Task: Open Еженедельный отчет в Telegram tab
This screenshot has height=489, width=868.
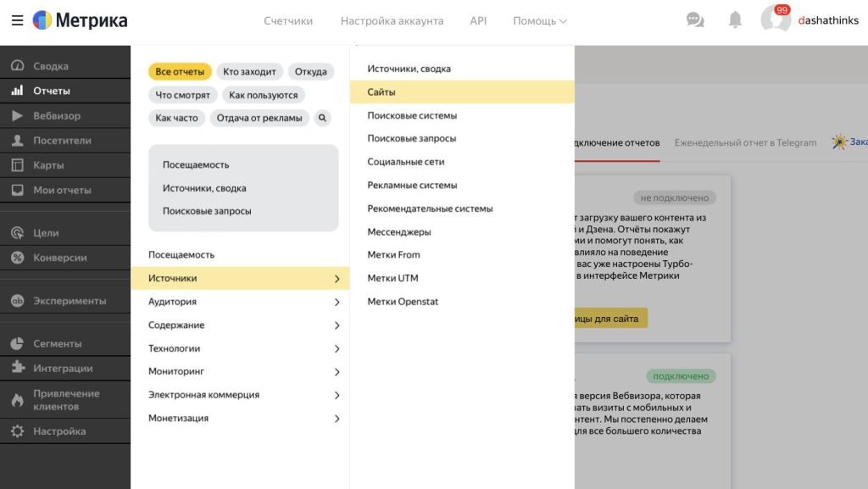Action: click(745, 142)
